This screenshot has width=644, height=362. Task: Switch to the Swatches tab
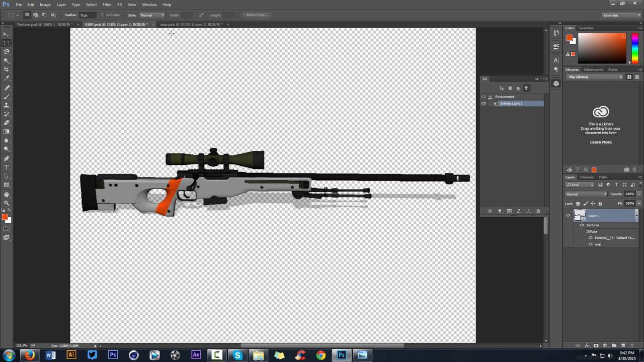(586, 28)
